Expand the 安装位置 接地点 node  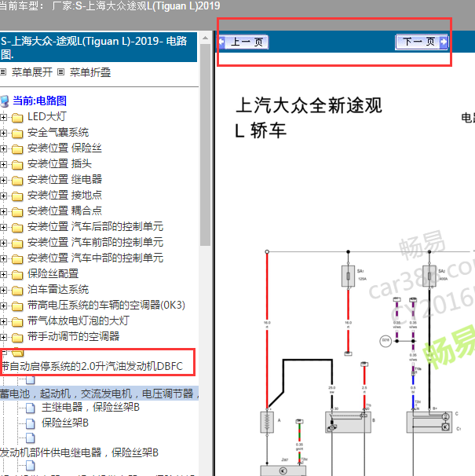(x=3, y=196)
